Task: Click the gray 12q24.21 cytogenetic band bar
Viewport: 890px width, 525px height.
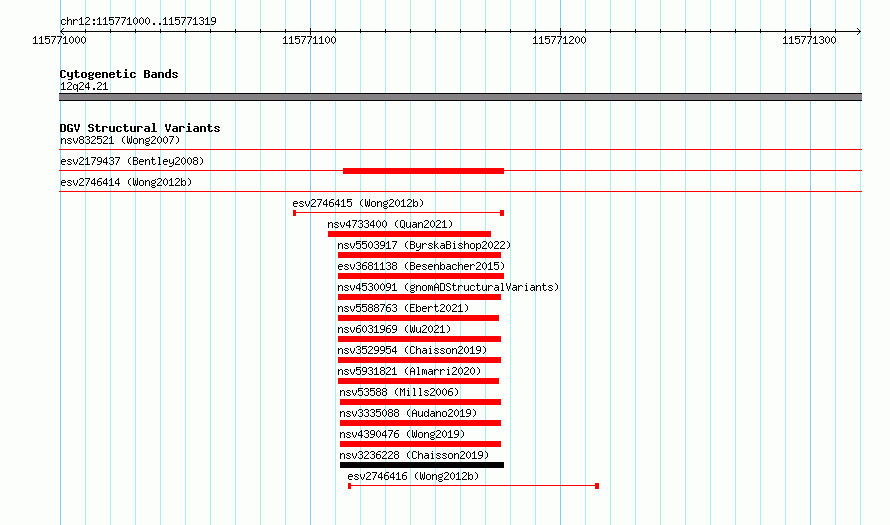Action: point(460,97)
